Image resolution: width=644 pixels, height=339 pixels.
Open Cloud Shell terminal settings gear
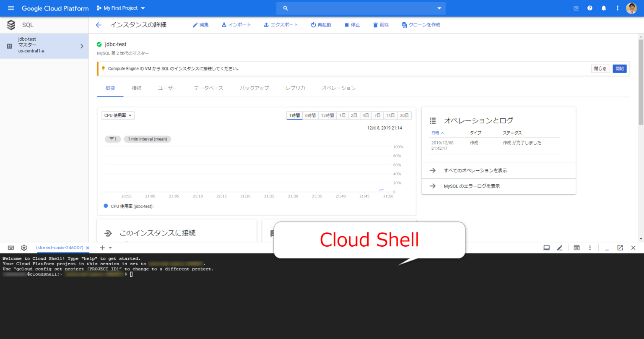24,248
